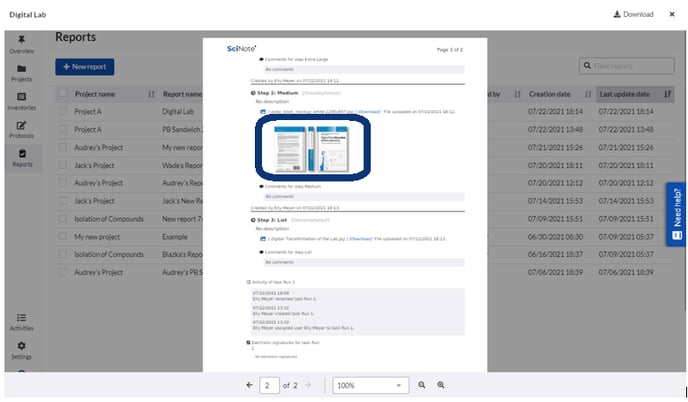Open Projects folder icon in sidebar
Screen dimensions: 688x402
coord(22,68)
